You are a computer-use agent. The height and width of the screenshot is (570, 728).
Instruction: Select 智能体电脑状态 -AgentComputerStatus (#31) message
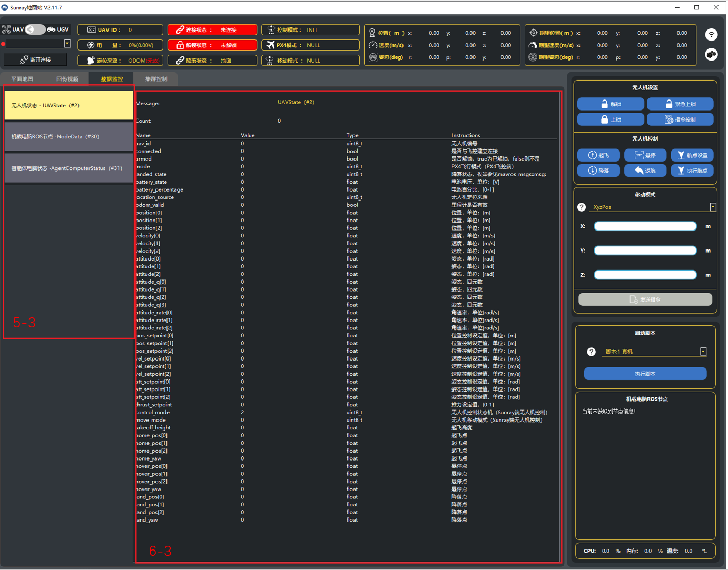(x=68, y=168)
